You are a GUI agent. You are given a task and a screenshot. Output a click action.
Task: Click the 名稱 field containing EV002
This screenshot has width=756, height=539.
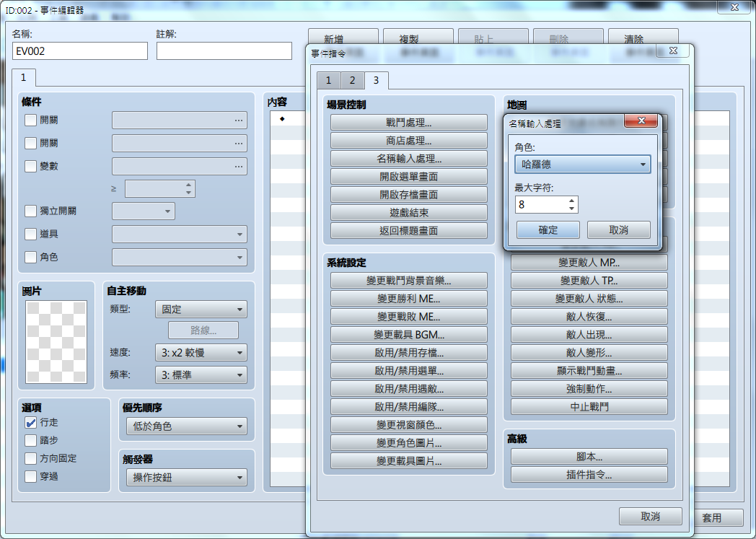click(x=80, y=51)
